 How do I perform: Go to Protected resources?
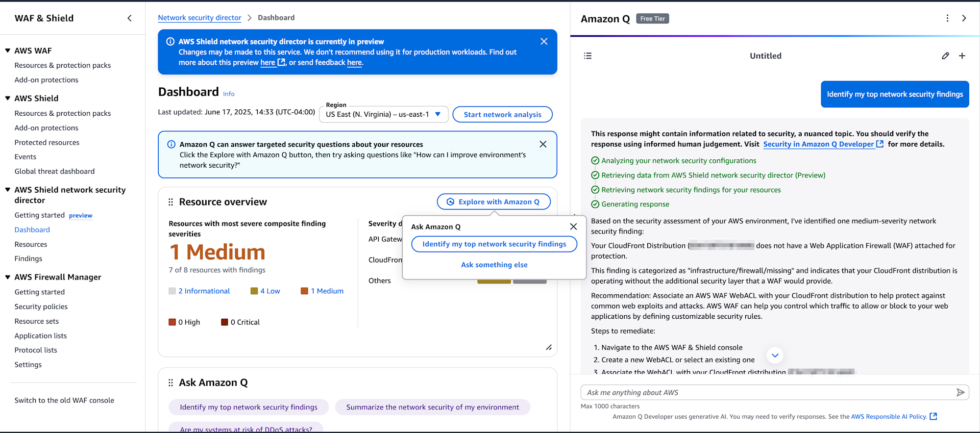tap(47, 143)
